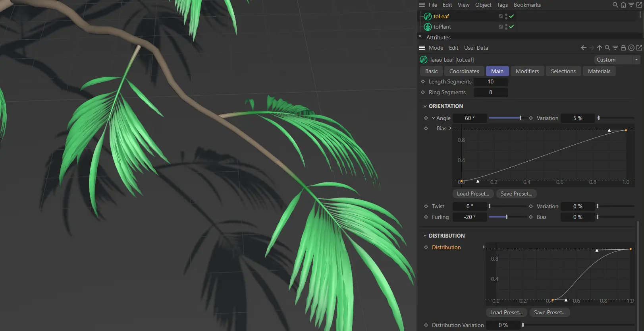
Task: Load Preset for the Distribution spline
Action: coord(506,312)
